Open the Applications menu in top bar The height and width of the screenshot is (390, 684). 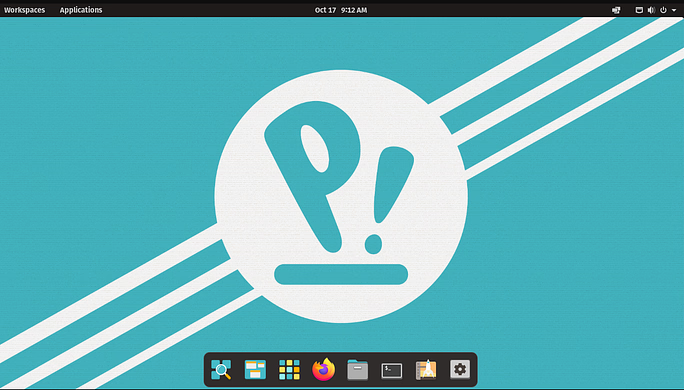[81, 10]
